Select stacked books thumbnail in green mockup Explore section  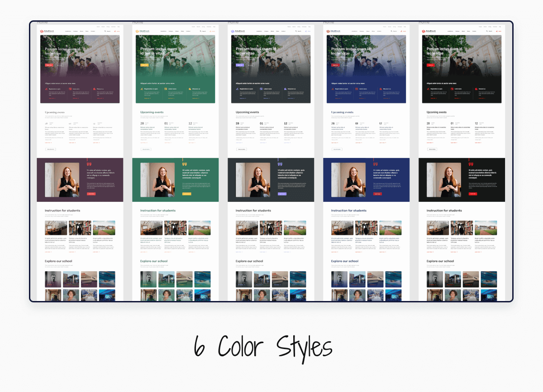(x=184, y=279)
